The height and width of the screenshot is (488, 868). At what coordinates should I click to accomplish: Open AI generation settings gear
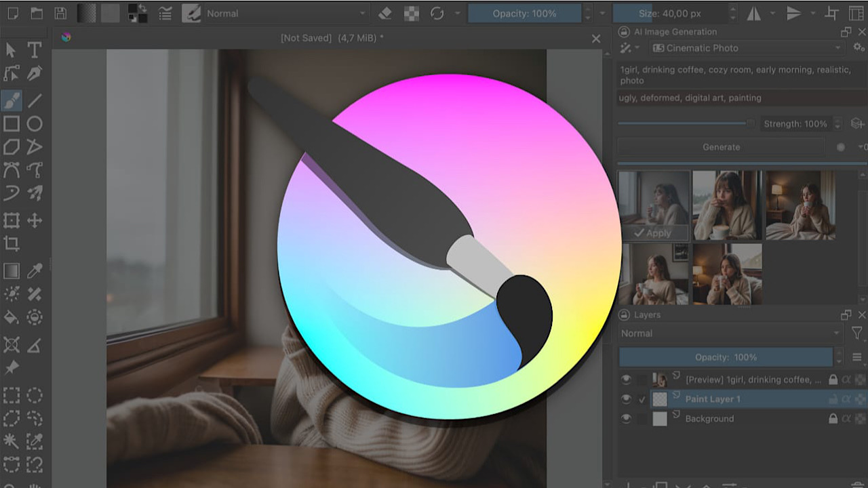click(x=859, y=47)
